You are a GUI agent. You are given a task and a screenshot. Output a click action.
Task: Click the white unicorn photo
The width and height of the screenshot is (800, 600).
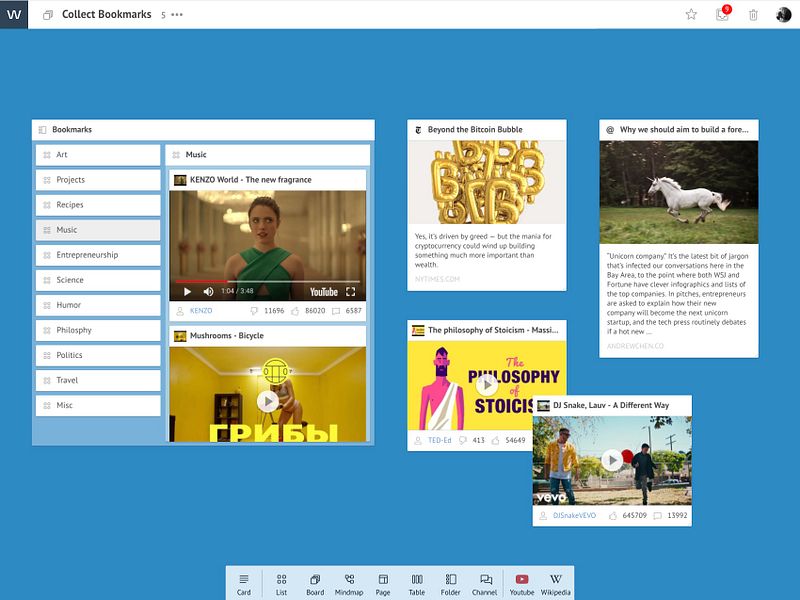point(679,192)
